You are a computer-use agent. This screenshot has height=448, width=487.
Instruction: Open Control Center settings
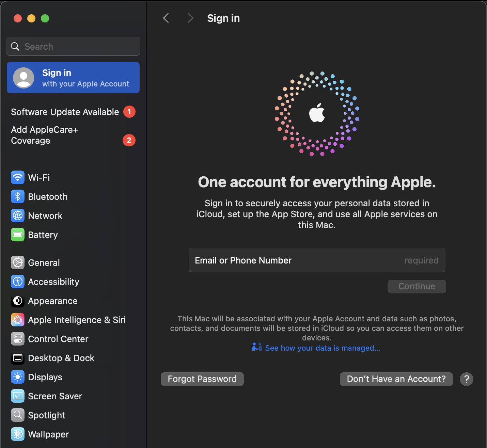(58, 339)
